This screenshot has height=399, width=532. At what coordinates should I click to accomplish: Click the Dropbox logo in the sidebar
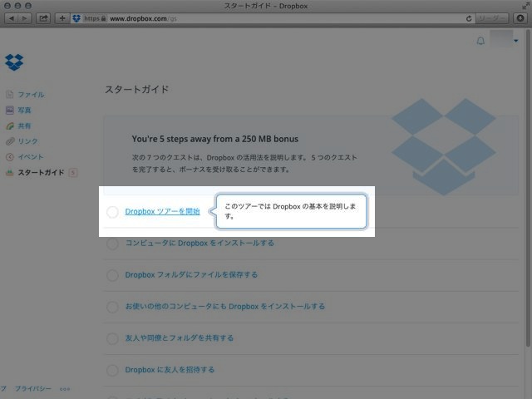pos(14,62)
